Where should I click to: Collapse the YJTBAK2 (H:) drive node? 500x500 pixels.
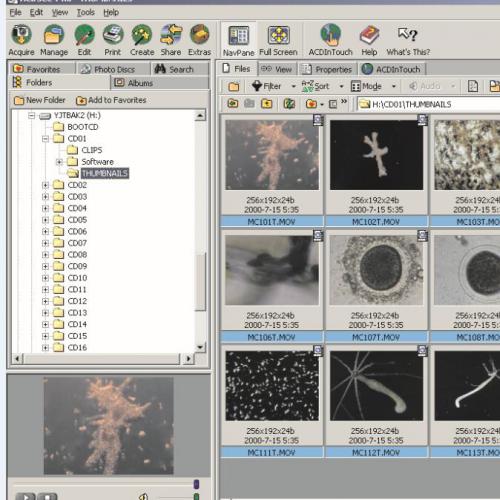pos(32,116)
